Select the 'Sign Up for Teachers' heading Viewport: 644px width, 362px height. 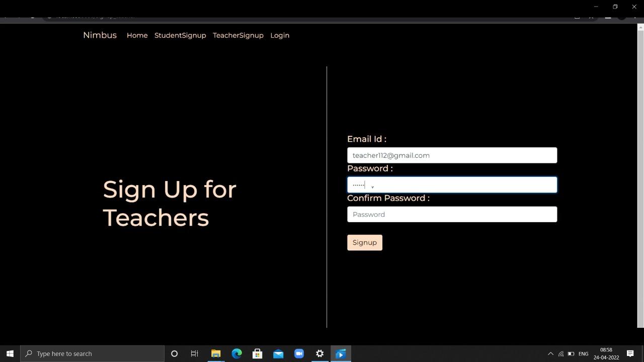coord(170,204)
